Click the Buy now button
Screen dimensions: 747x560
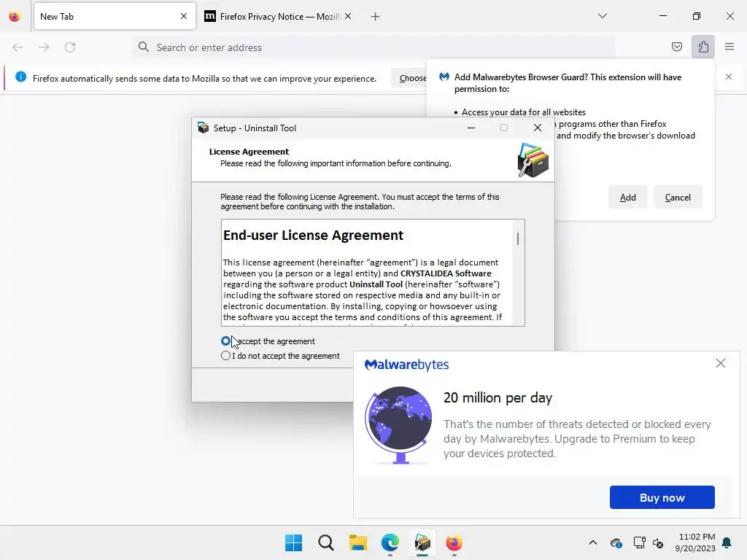pyautogui.click(x=662, y=497)
